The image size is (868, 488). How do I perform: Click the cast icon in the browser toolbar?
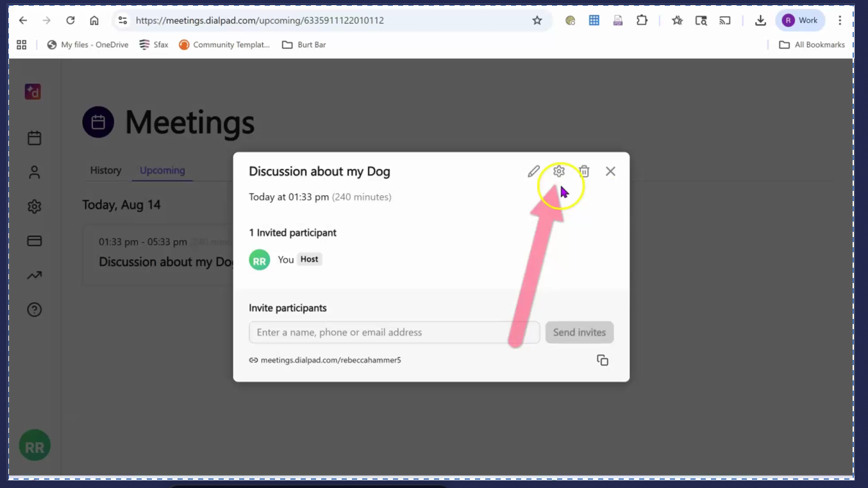(725, 20)
